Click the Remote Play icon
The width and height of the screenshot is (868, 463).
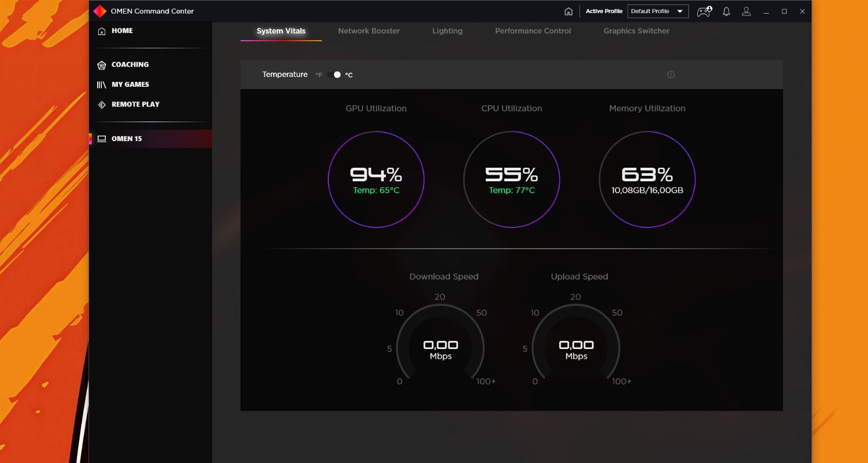click(x=101, y=105)
